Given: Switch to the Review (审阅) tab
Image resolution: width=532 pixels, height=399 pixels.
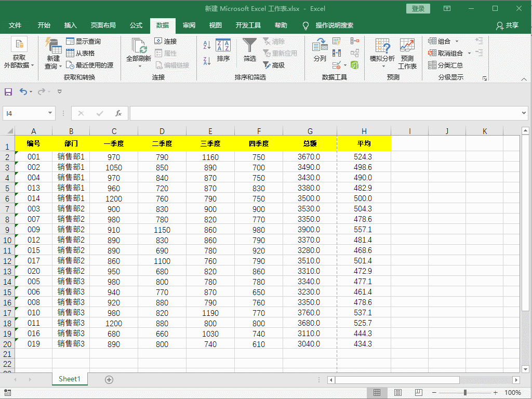Looking at the screenshot, I should click(x=189, y=25).
